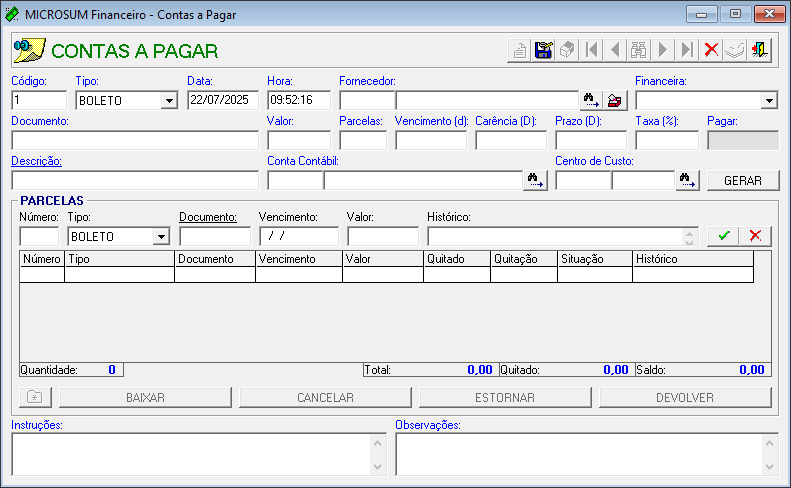The height and width of the screenshot is (488, 791).
Task: Discard parcela with red X button
Action: pos(755,236)
